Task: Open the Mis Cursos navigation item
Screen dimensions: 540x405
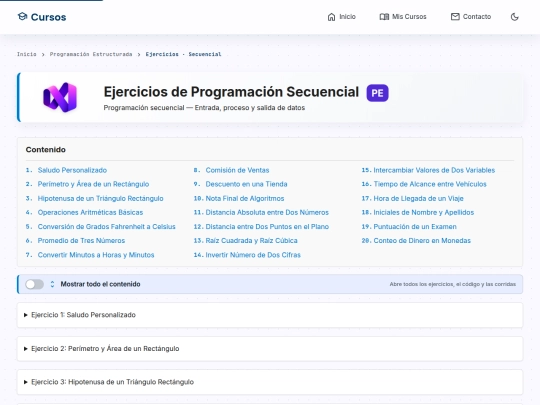Action: click(x=403, y=17)
